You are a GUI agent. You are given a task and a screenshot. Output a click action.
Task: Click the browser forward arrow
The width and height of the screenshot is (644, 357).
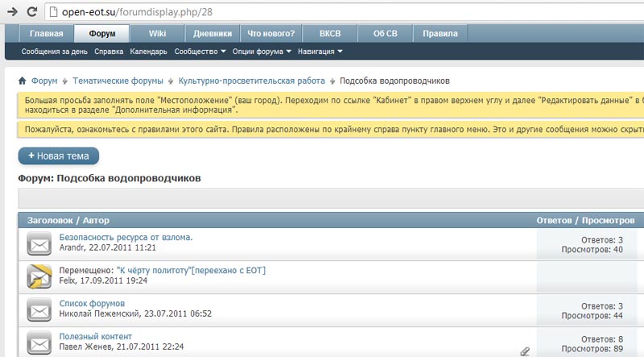tap(12, 12)
